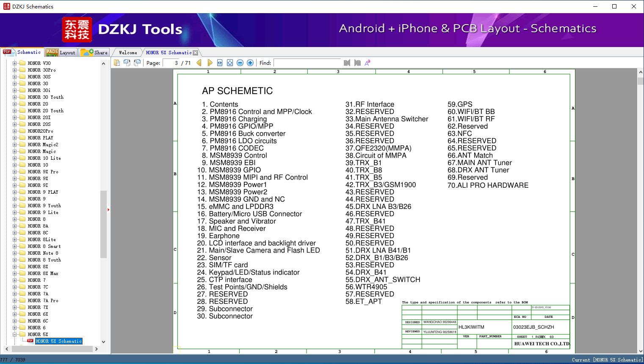Expand the HONOR 30Pro folder
Image resolution: width=644 pixels, height=364 pixels.
tap(14, 70)
